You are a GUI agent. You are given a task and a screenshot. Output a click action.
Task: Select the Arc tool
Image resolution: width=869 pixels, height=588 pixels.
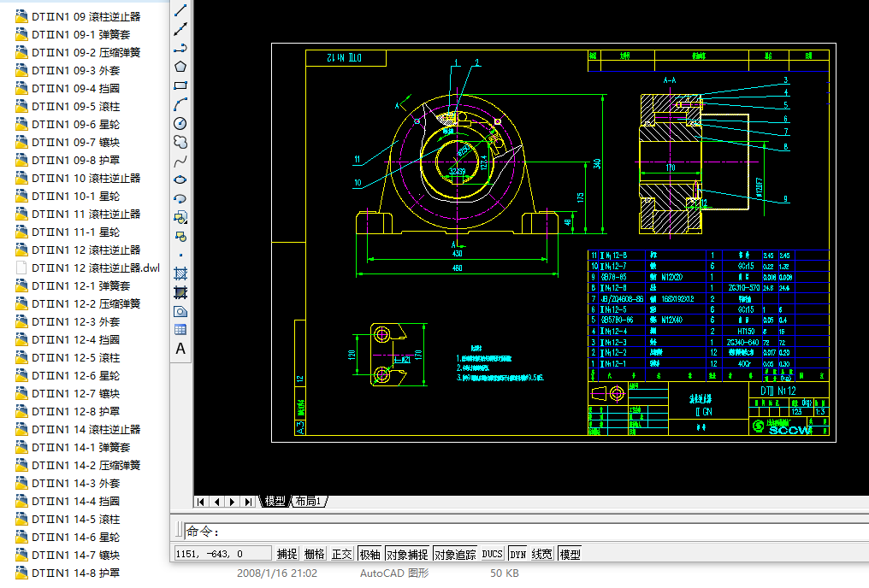pyautogui.click(x=180, y=104)
